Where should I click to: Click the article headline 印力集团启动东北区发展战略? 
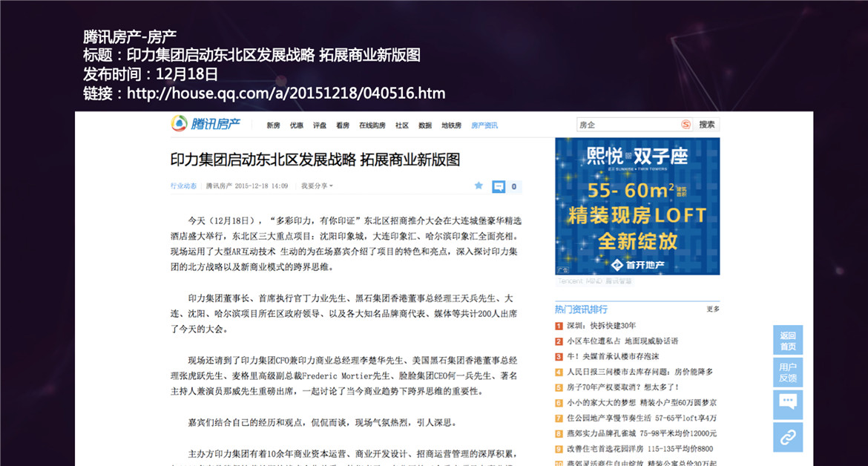tap(315, 160)
